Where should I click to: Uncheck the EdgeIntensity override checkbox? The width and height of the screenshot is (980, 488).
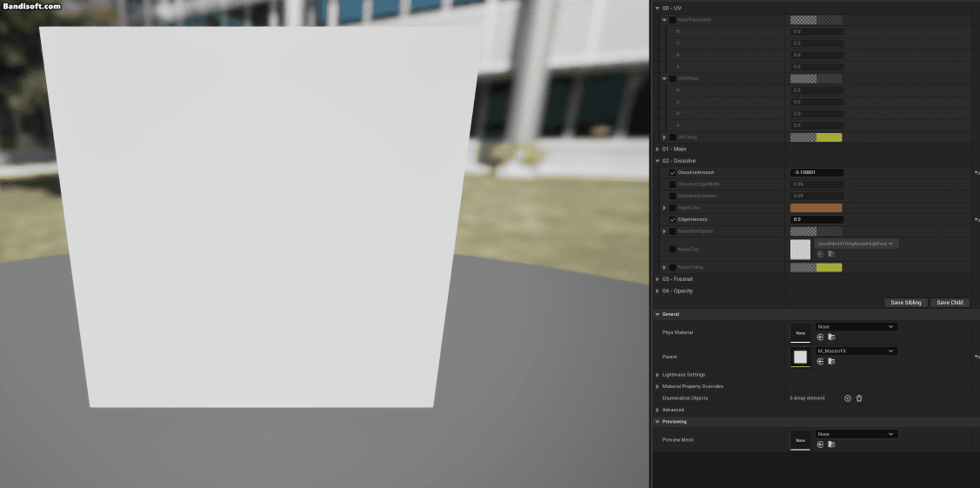tap(672, 220)
